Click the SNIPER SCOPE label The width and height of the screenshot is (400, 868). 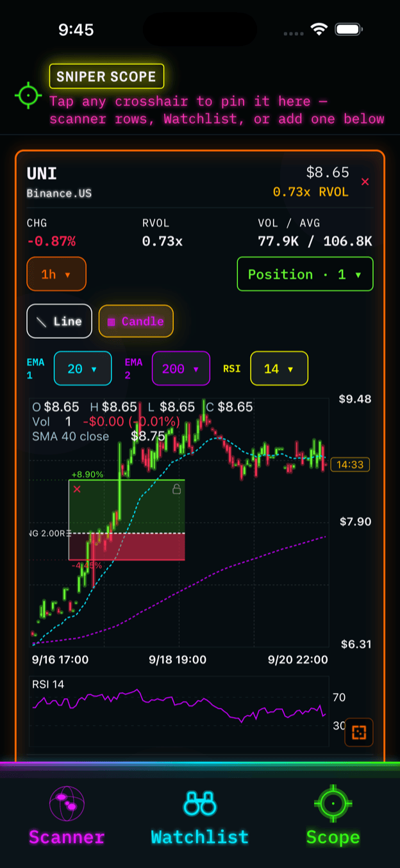106,76
